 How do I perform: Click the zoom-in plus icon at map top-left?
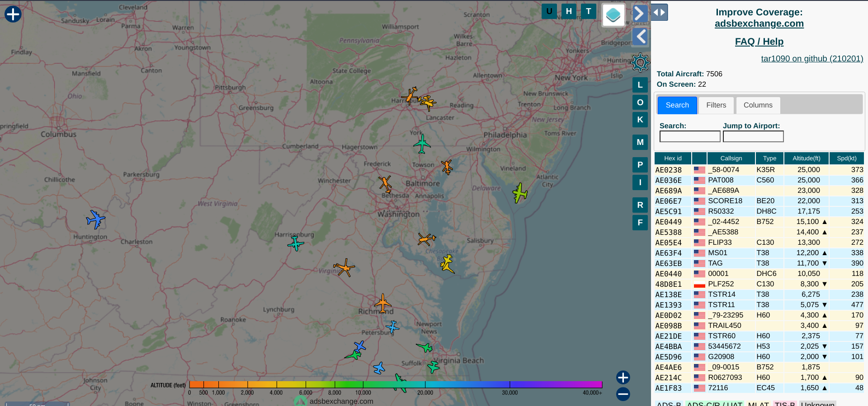click(13, 14)
